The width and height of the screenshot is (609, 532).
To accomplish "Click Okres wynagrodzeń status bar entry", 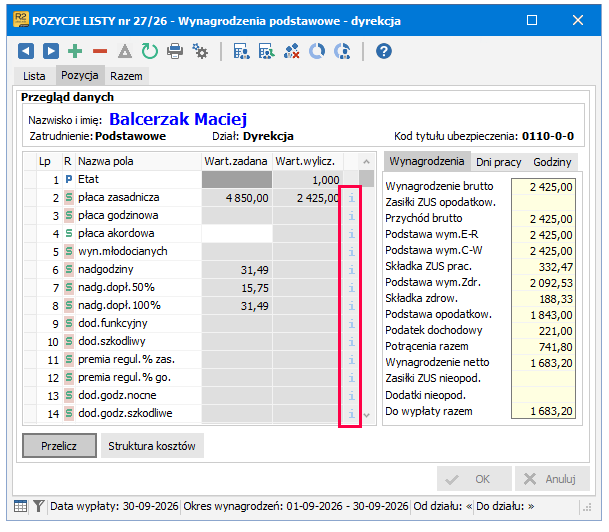I will point(296,506).
